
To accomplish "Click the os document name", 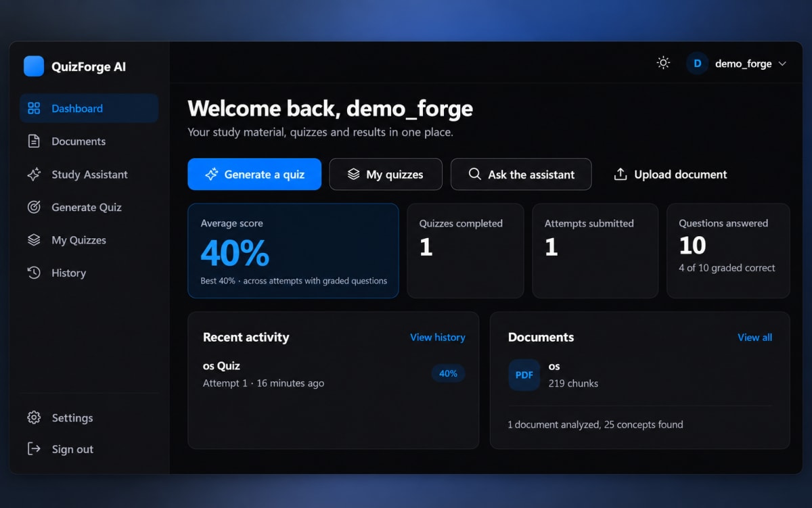I will [554, 366].
